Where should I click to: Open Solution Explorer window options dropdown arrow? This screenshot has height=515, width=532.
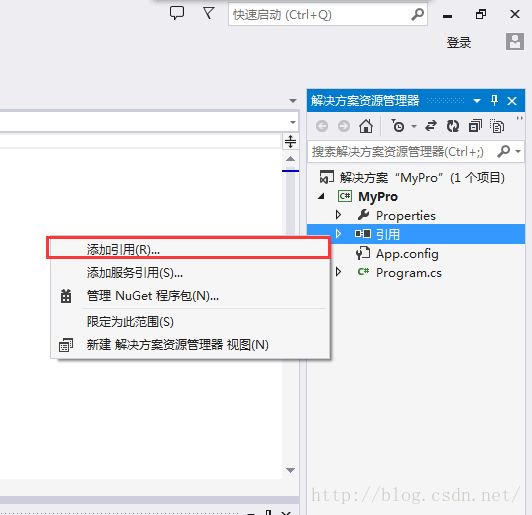click(x=477, y=101)
